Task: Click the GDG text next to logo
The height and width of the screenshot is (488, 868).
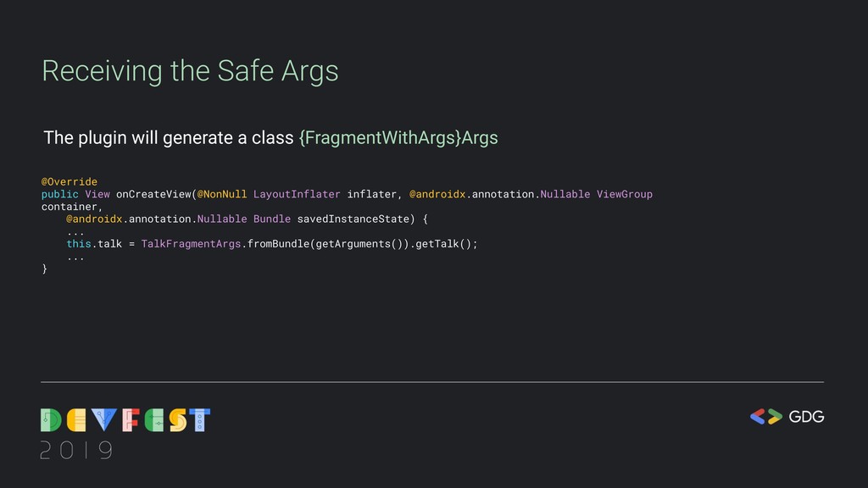Action: pyautogui.click(x=807, y=417)
